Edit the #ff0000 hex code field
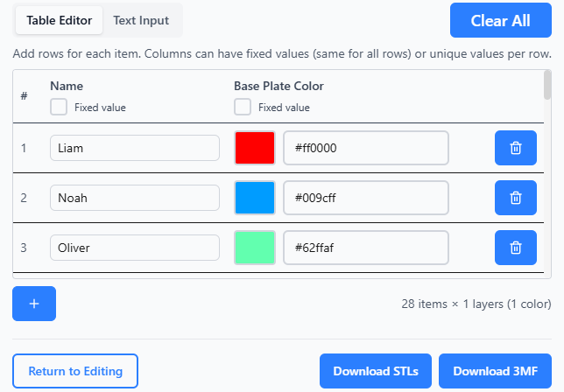Viewport: 564px width, 392px height. click(x=365, y=148)
